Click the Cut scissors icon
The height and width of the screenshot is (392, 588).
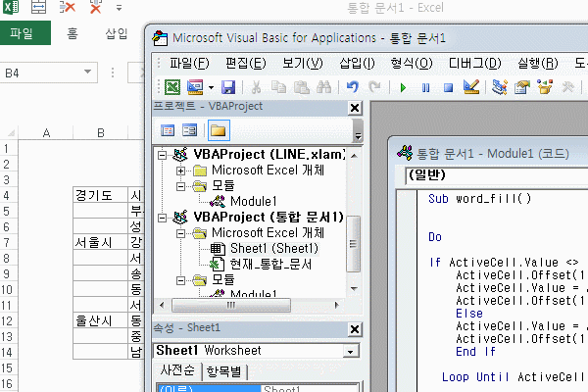(x=256, y=87)
